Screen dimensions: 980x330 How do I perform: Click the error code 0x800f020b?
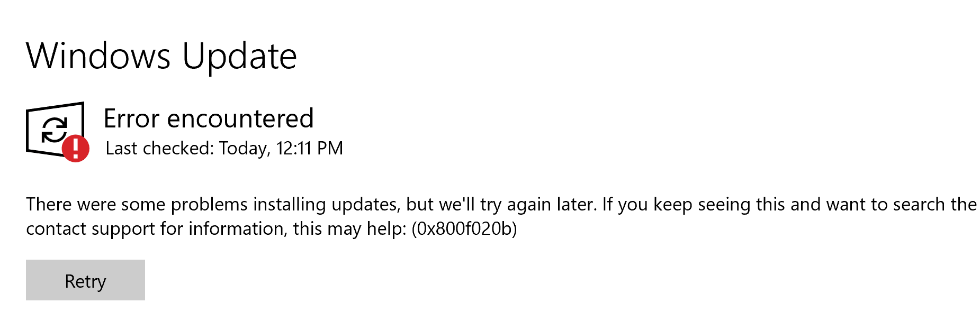coord(464,228)
